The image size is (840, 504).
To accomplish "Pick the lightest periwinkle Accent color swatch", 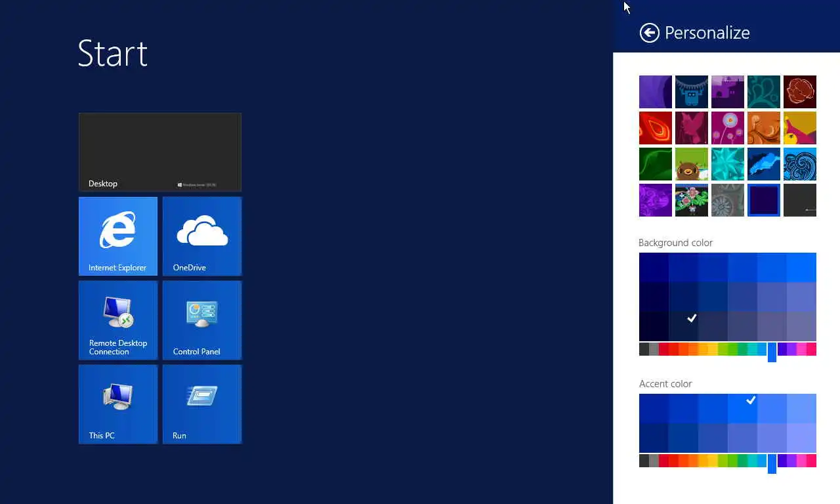I will [801, 438].
